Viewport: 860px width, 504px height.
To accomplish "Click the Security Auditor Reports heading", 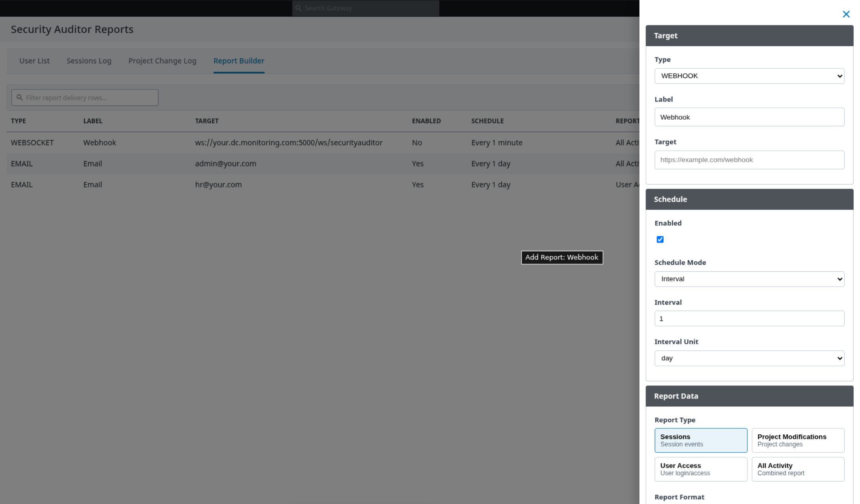I will tap(72, 30).
